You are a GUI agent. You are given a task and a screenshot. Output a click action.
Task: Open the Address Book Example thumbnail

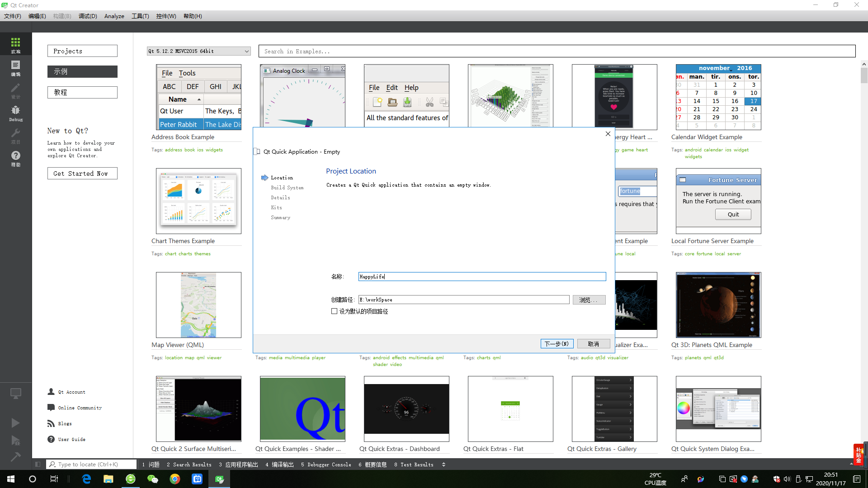(x=198, y=97)
